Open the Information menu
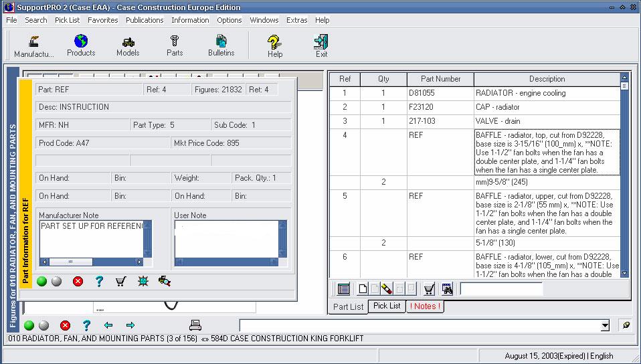The width and height of the screenshot is (641, 364). 190,20
